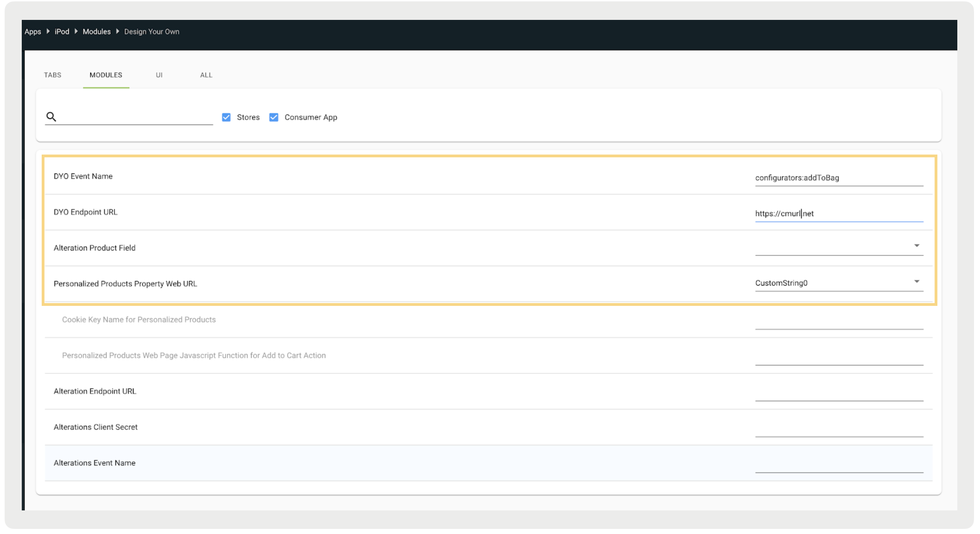
Task: Click Javascript Function for Add to Cart field
Action: point(839,357)
